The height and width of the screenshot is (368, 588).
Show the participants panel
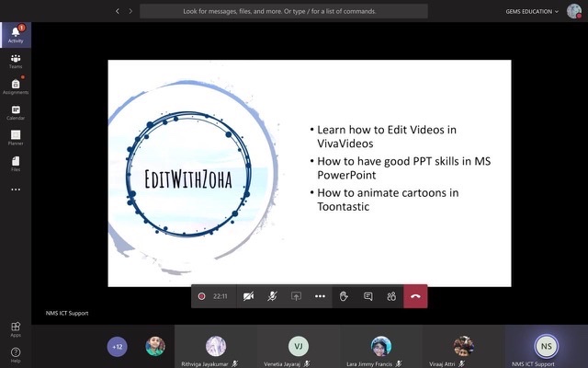click(391, 296)
